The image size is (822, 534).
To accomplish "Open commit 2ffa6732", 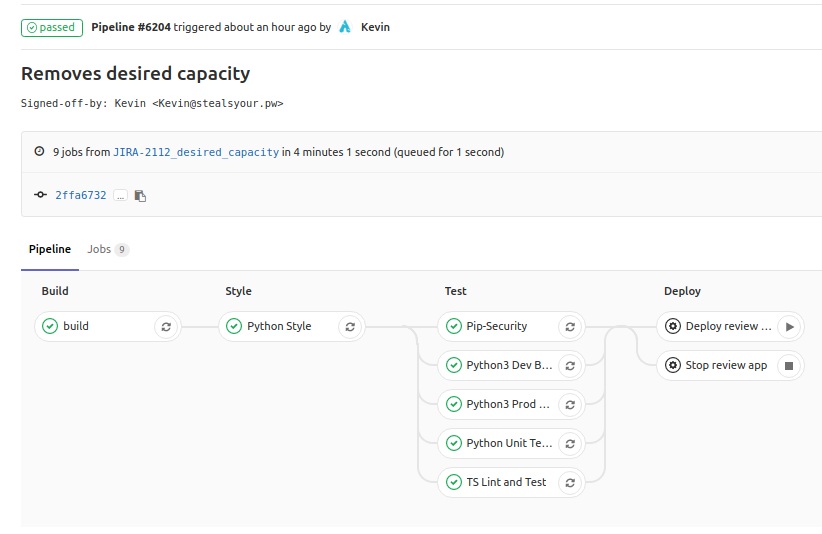I will [x=81, y=195].
